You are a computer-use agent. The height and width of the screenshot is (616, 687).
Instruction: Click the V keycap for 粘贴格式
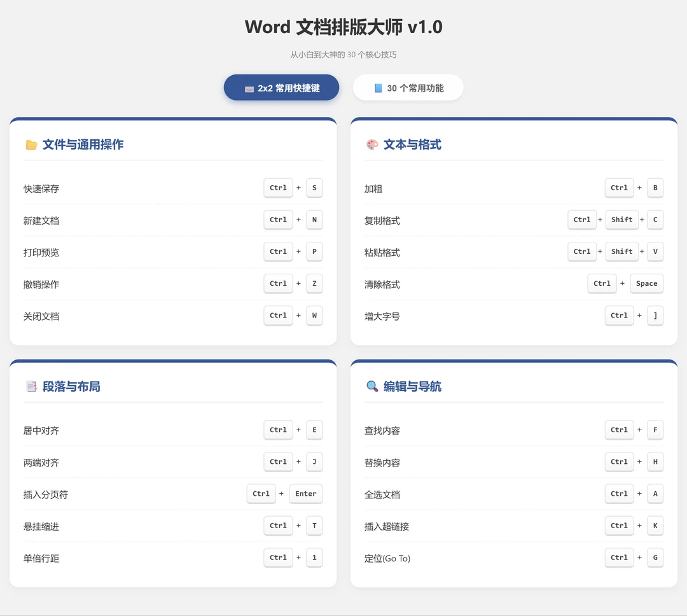tap(655, 251)
